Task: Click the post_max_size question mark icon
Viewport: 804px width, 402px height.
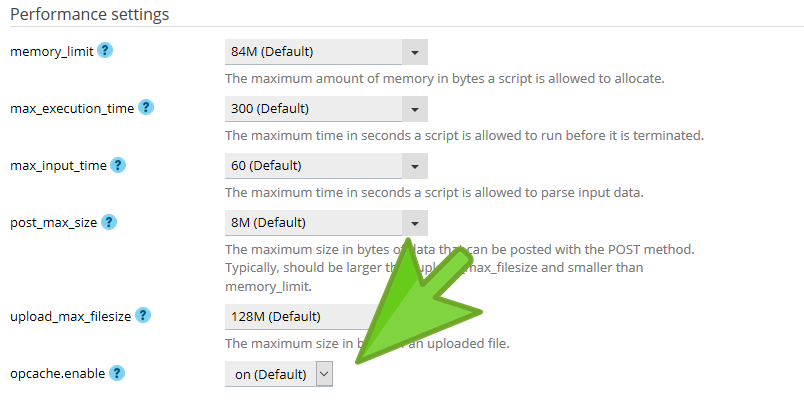Action: 109,222
